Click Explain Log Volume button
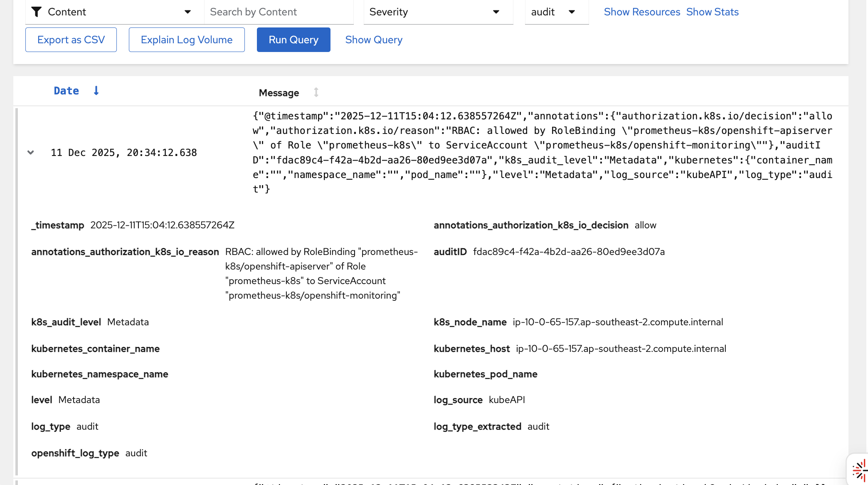The width and height of the screenshot is (868, 485). [187, 40]
